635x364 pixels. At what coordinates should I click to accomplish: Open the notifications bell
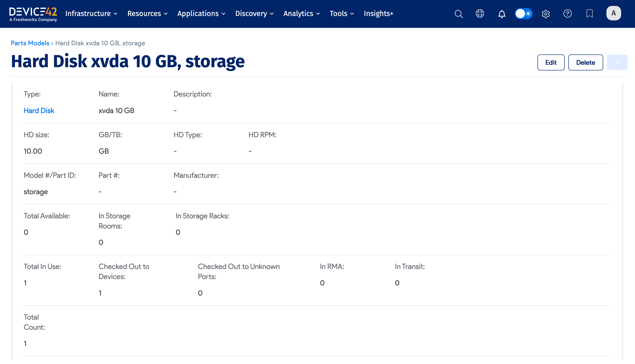502,14
